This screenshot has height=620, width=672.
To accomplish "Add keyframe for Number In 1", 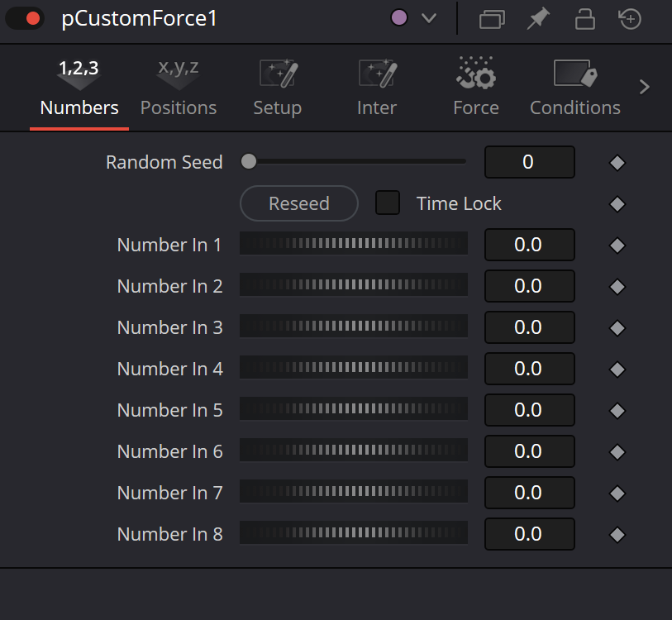I will click(x=617, y=246).
